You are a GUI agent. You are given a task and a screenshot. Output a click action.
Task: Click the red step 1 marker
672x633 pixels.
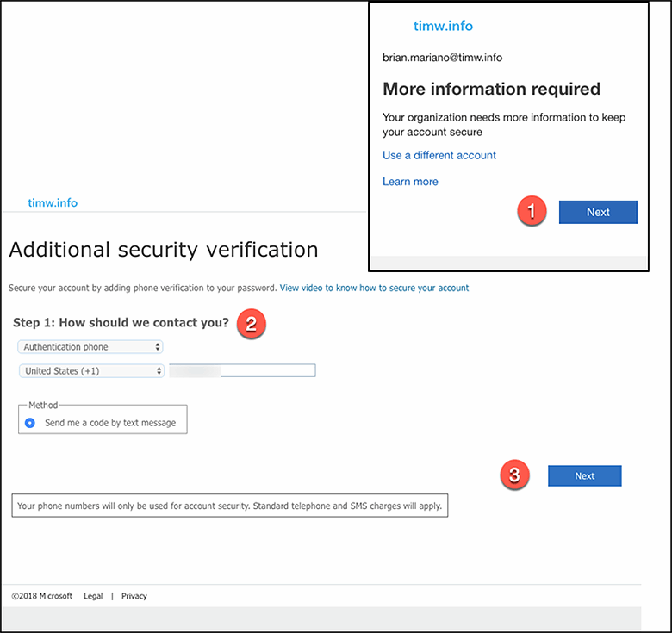pos(531,212)
